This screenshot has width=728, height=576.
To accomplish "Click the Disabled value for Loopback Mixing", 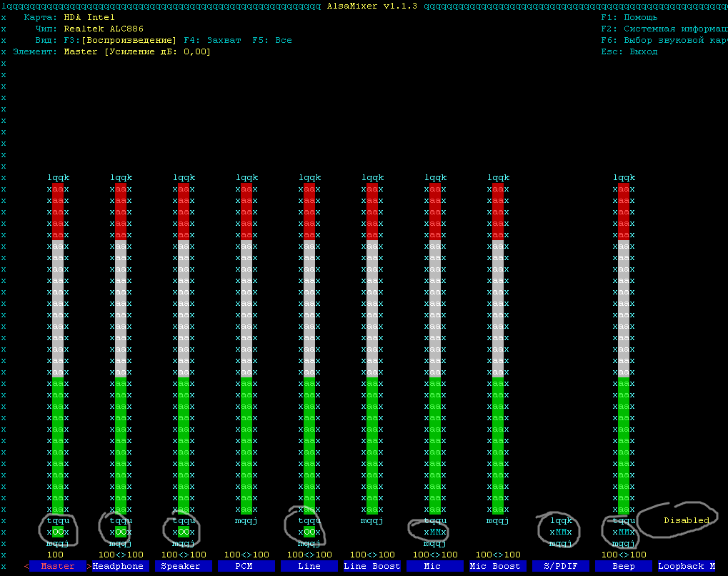I will [x=686, y=520].
